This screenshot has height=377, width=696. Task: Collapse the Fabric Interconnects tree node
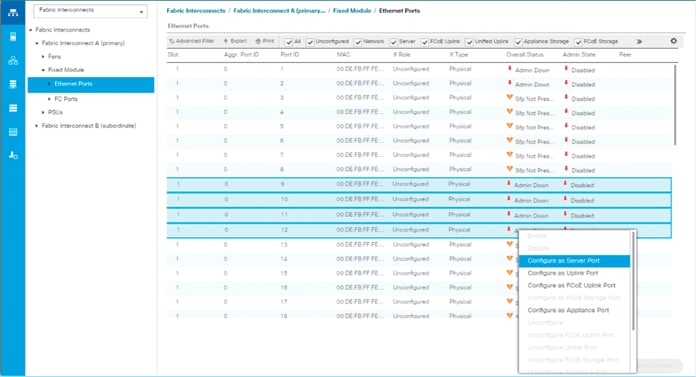point(31,30)
